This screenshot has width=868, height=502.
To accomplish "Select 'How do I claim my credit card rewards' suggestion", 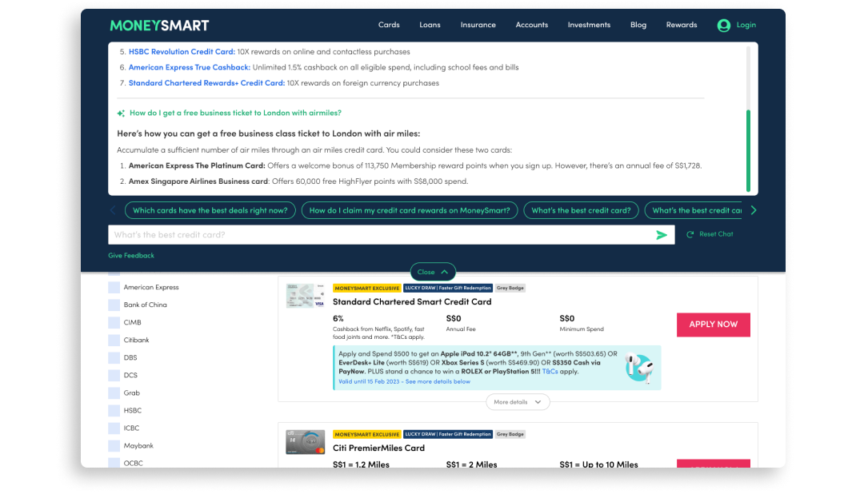I will coord(410,211).
